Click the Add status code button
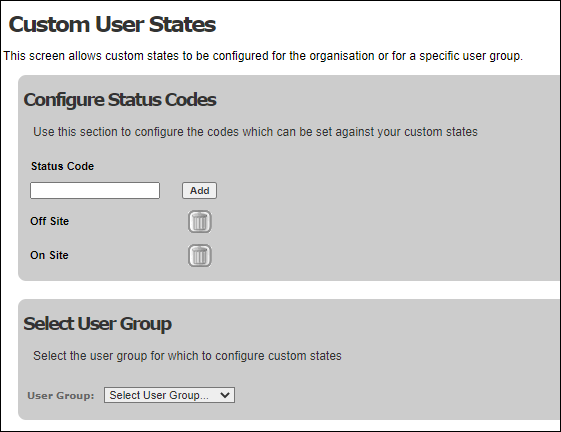This screenshot has width=561, height=432. pyautogui.click(x=199, y=190)
